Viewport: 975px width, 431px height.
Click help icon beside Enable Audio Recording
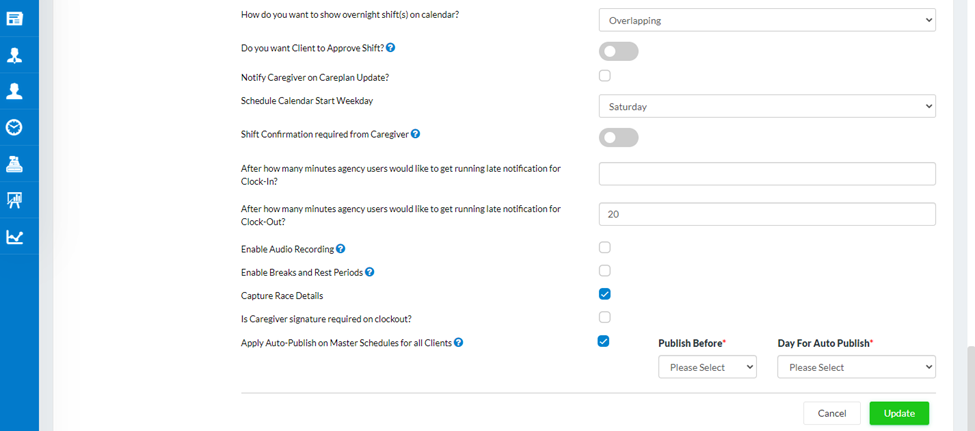pos(341,248)
